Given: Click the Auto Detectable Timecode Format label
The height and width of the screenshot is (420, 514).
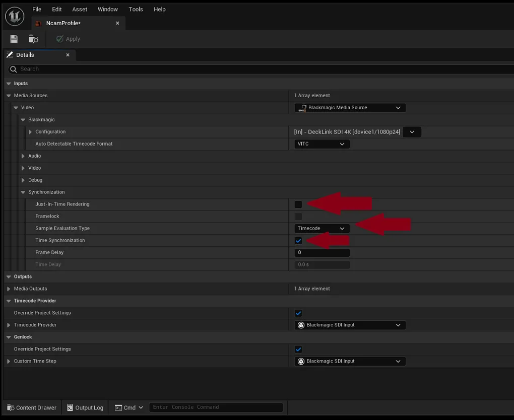Looking at the screenshot, I should tap(74, 144).
